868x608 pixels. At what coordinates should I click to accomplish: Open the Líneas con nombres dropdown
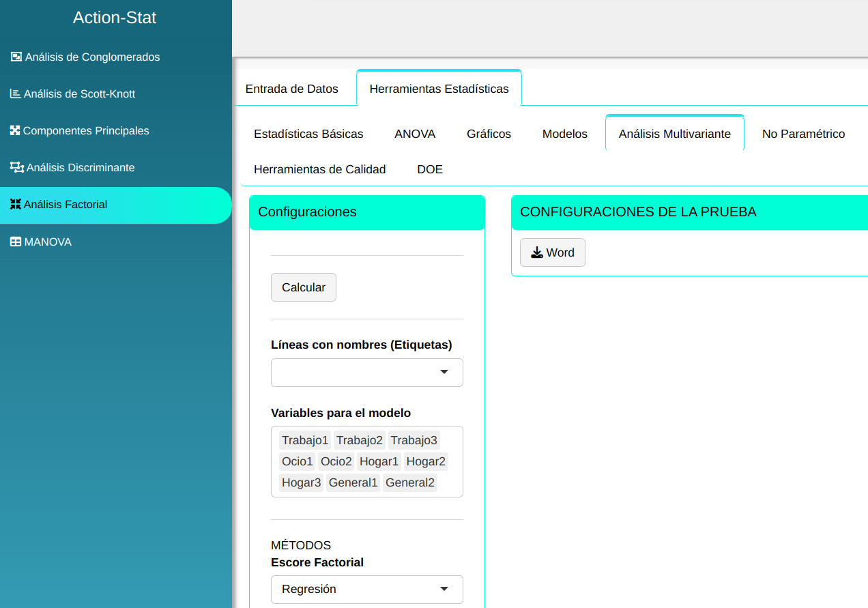tap(367, 373)
